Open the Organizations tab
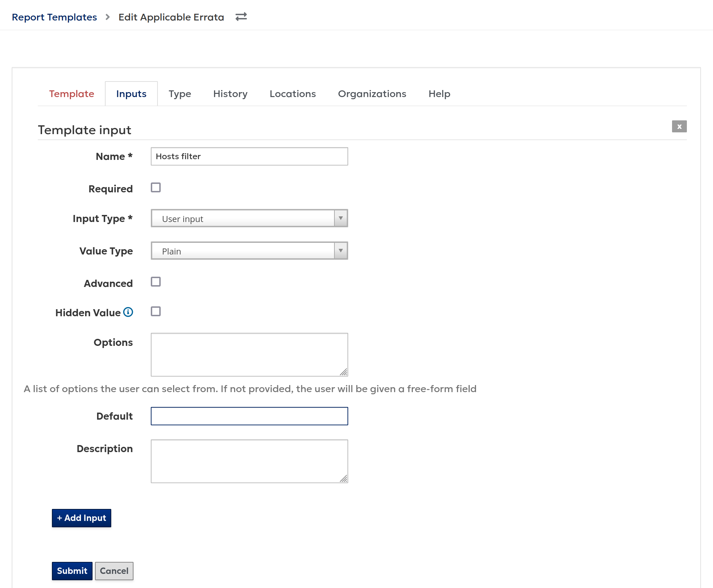The image size is (713, 588). (372, 94)
